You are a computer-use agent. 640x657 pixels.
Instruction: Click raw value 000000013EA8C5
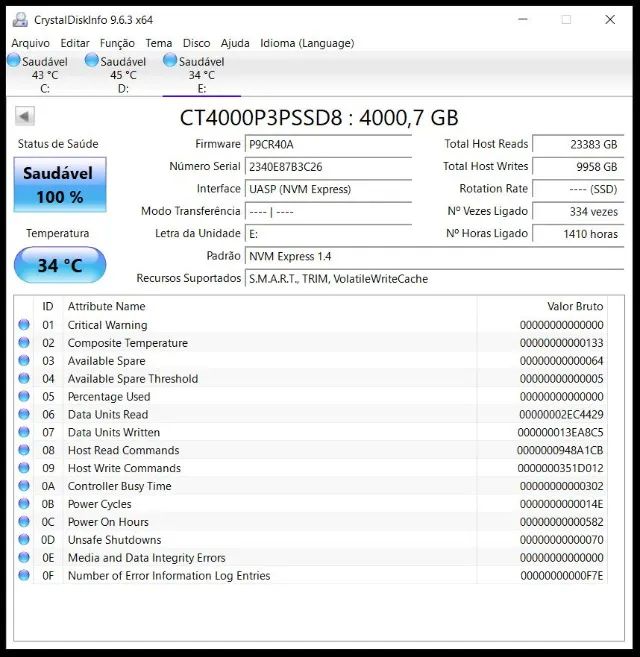[560, 432]
